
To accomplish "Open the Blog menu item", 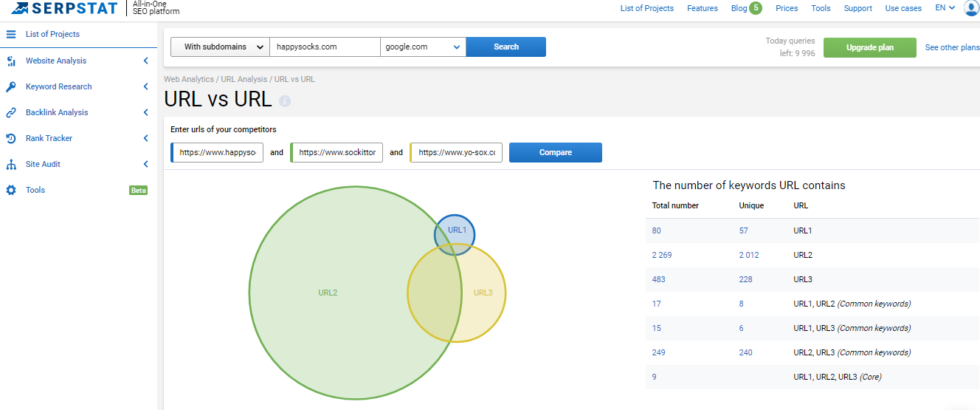I will coord(739,8).
